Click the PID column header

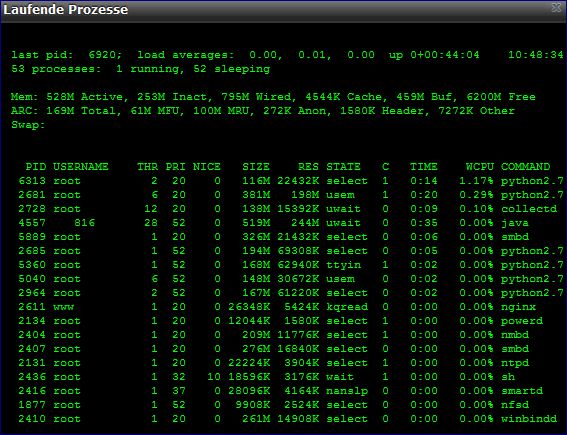pyautogui.click(x=36, y=167)
